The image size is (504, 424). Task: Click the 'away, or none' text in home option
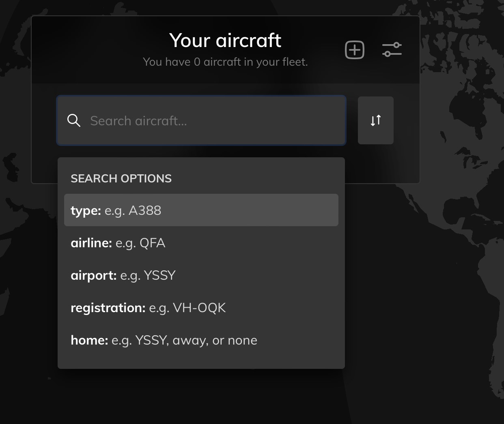[x=215, y=340]
